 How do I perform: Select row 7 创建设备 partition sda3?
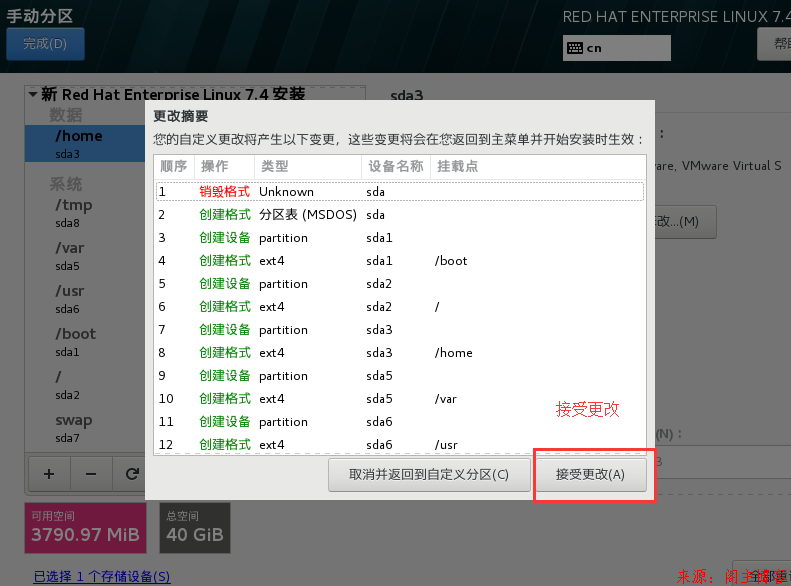[400, 330]
